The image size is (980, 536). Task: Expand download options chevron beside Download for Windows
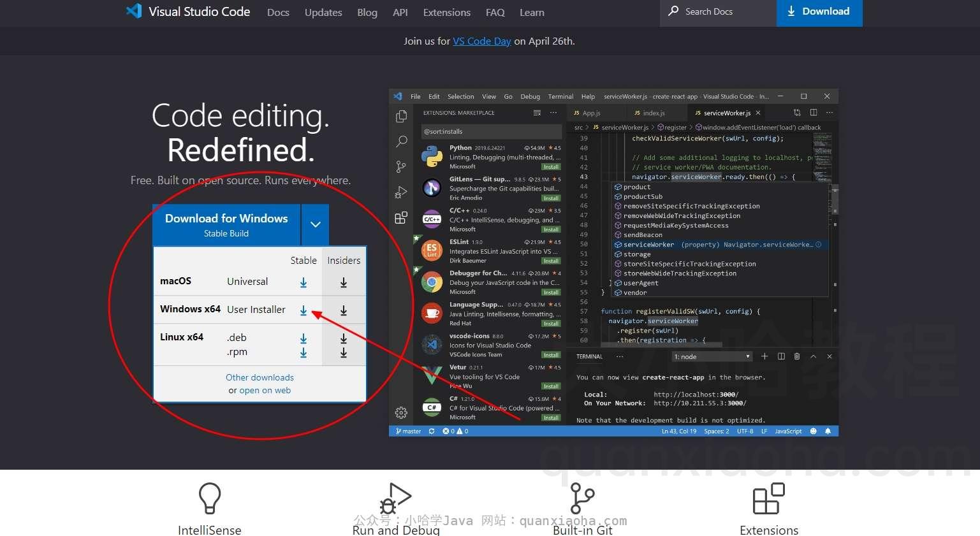coord(316,224)
